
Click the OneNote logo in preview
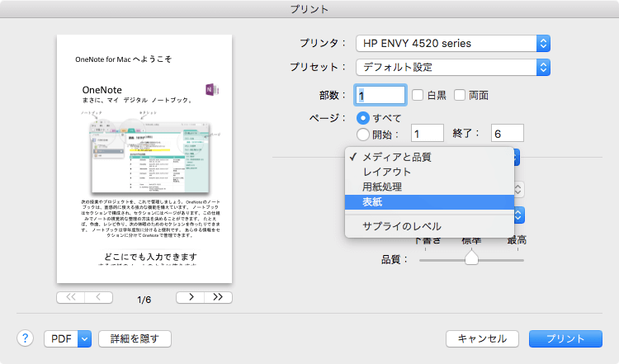coord(212,90)
